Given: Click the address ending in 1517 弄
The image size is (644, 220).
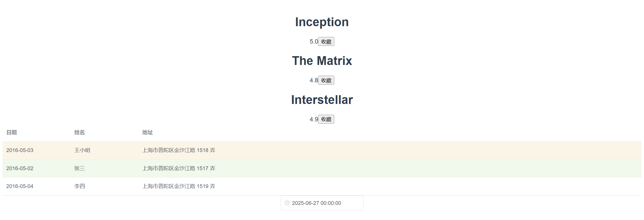Looking at the screenshot, I should (x=179, y=168).
